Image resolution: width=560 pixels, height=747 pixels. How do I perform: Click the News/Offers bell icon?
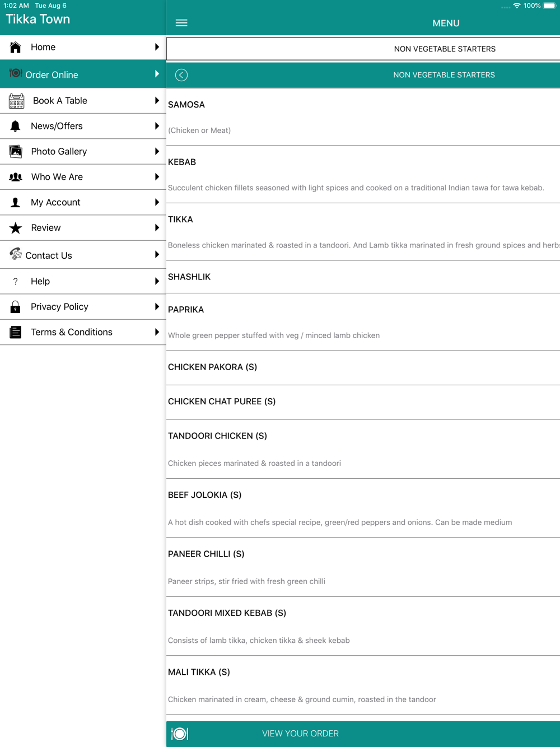(x=16, y=126)
